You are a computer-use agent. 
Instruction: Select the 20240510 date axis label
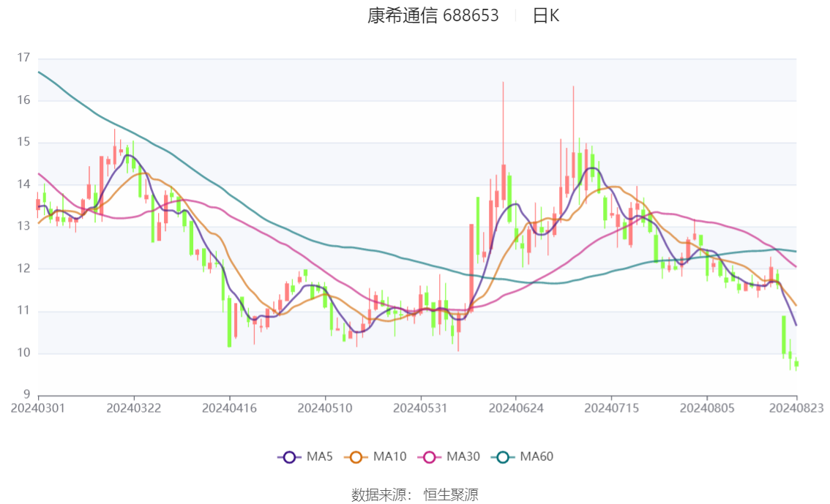325,408
